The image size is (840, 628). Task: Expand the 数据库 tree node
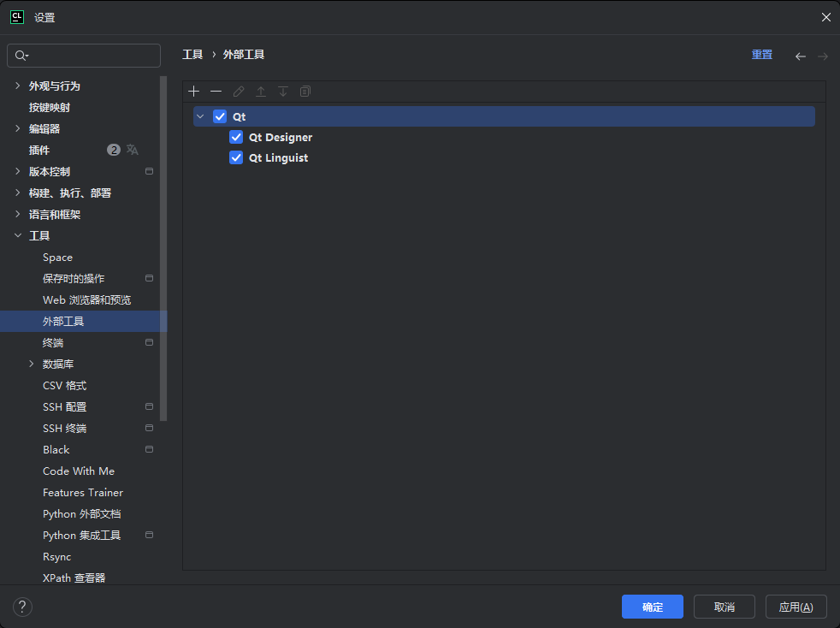click(32, 364)
